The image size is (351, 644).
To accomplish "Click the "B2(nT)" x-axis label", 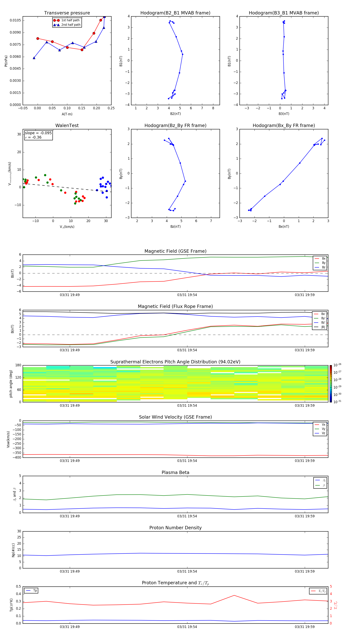I will pyautogui.click(x=175, y=114).
